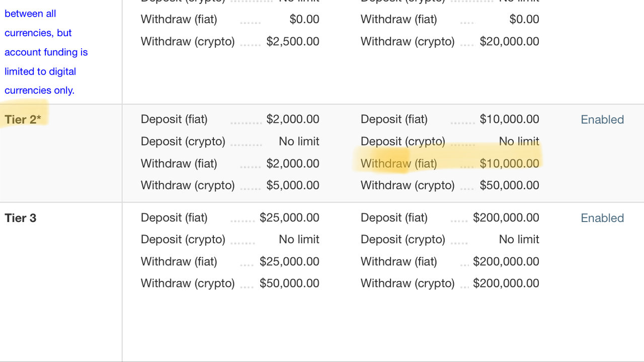Viewport: 644px width, 362px height.
Task: Click Tier 2 Deposit (crypto) No limit, left column
Action: coord(299,141)
